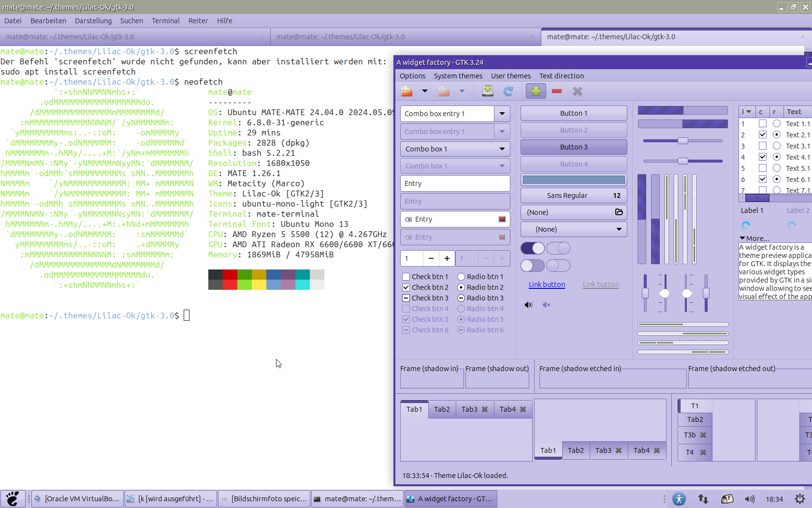This screenshot has height=508, width=812.
Task: Click the open-folder icon in widget factory toolbar
Action: point(407,91)
